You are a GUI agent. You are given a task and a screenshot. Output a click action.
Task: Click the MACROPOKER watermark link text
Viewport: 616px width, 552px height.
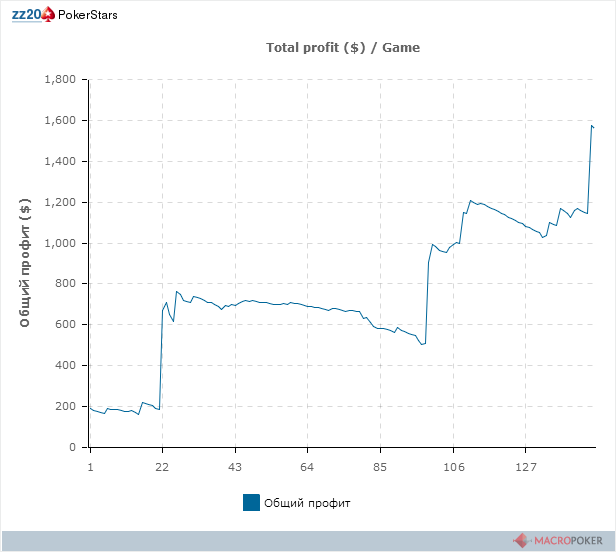568,541
